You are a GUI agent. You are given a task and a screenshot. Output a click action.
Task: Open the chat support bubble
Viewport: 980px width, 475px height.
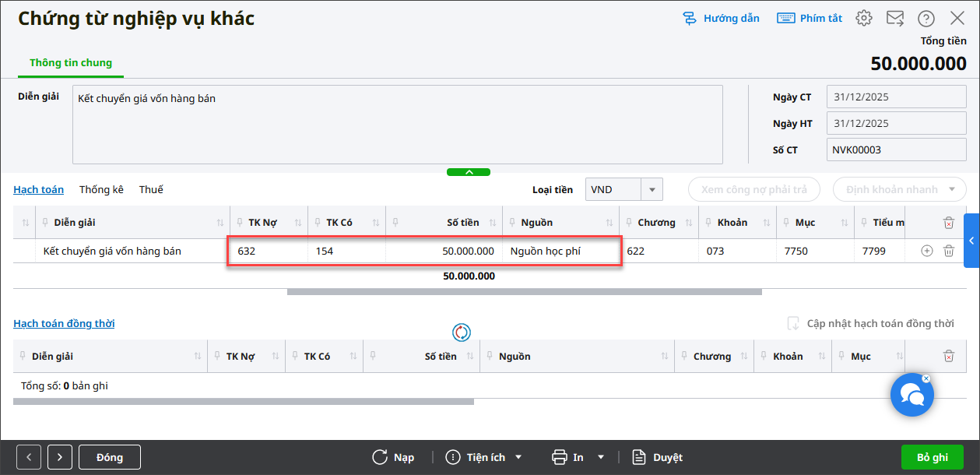(x=912, y=395)
